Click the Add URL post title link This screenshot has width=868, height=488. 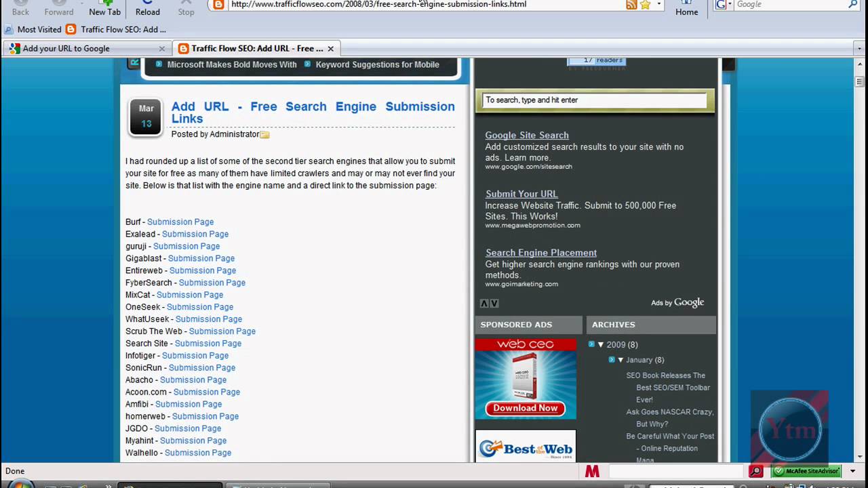313,113
